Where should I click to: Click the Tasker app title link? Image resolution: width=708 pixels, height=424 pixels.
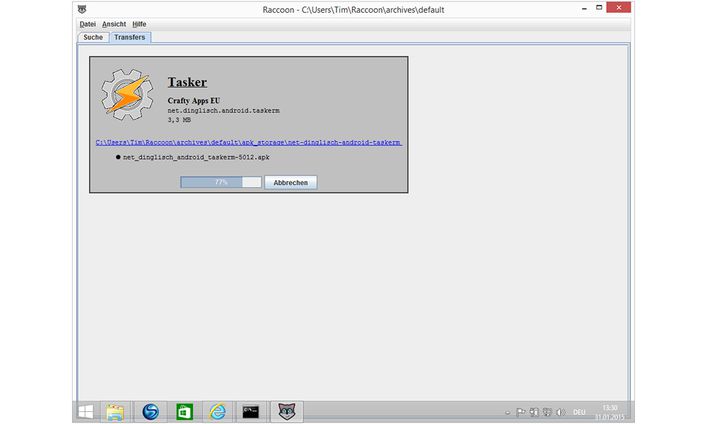[x=187, y=82]
